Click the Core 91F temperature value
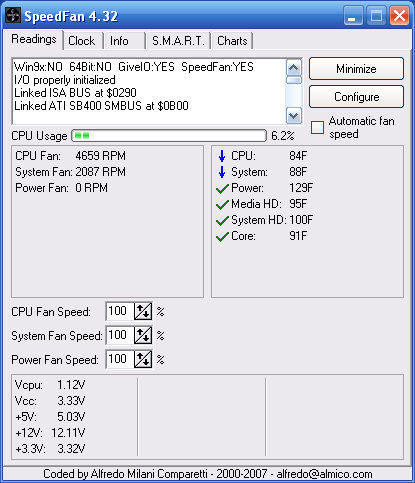Screen dimensions: 415x483 click(x=298, y=236)
